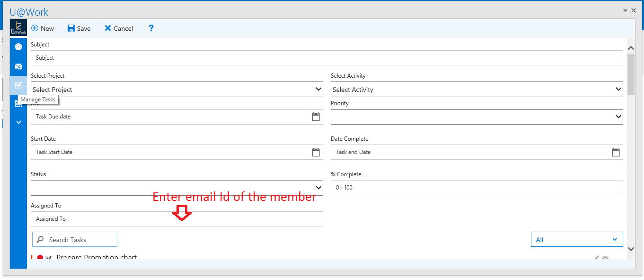Click the U@Work logo icon
644x280 pixels.
click(x=18, y=28)
